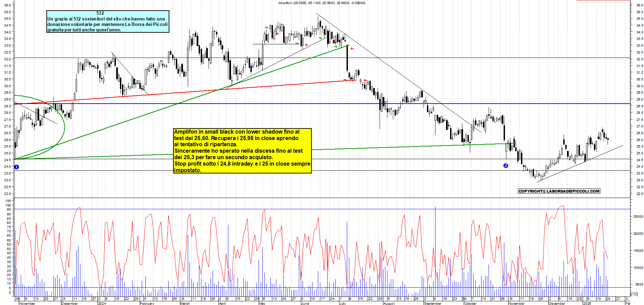Viewport: 644px width, 305px height.
Task: Click the blue circle marker numbered 2
Action: 506,166
